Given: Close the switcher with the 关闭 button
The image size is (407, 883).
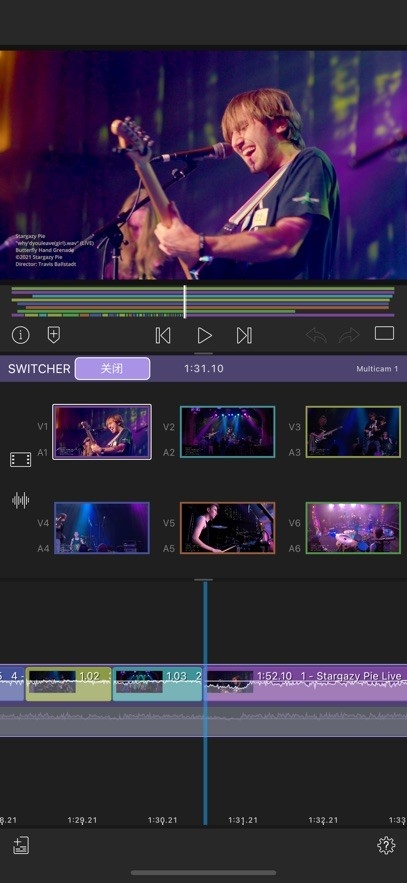Looking at the screenshot, I should point(113,369).
